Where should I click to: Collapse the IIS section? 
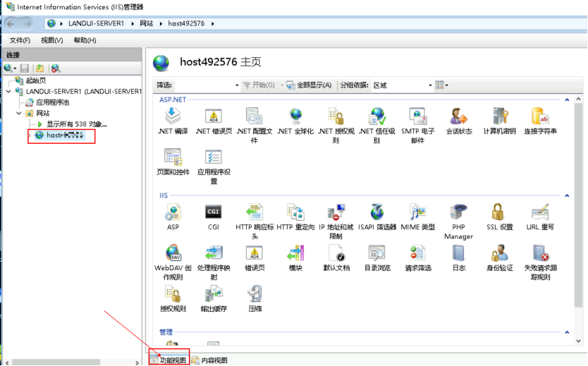point(567,196)
